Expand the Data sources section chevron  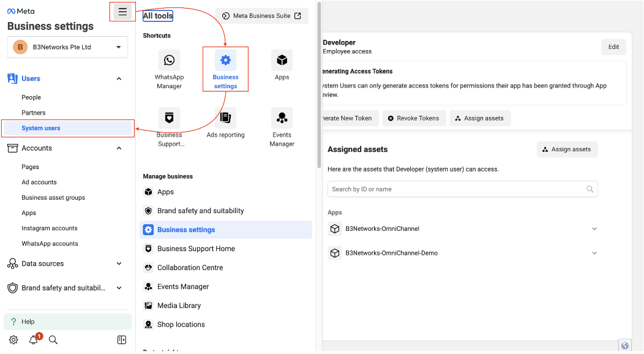[x=119, y=263]
